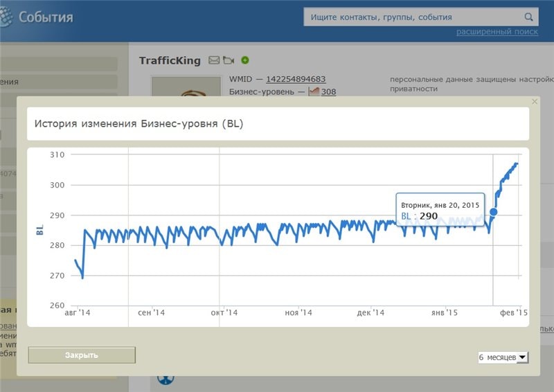Open the расширенный поиск link

497,32
